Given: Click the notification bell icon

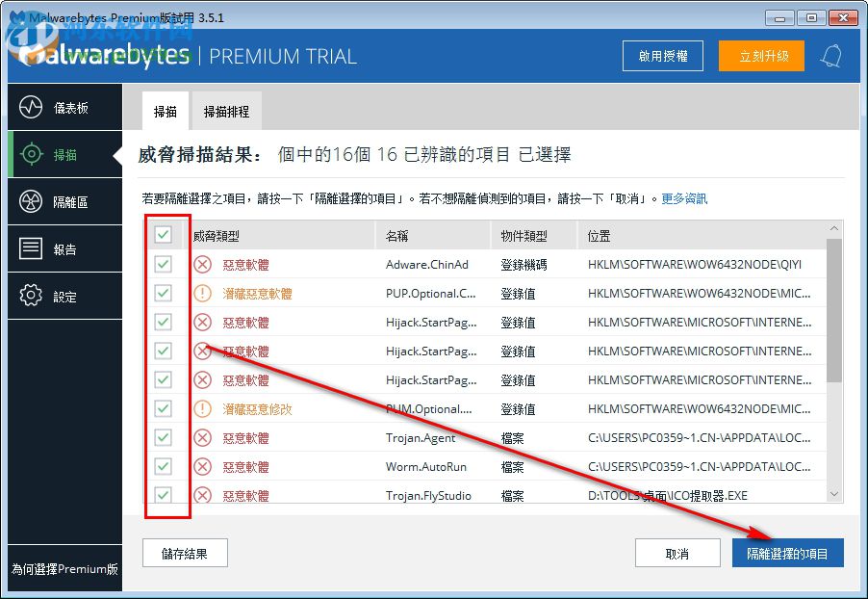Looking at the screenshot, I should coord(833,56).
